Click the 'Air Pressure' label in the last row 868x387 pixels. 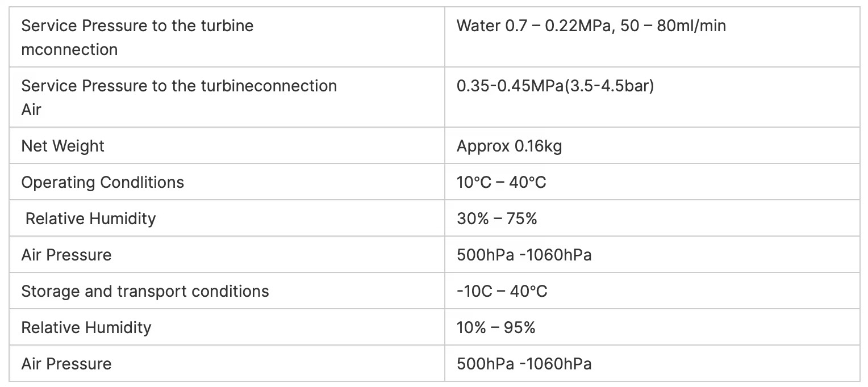coord(66,364)
